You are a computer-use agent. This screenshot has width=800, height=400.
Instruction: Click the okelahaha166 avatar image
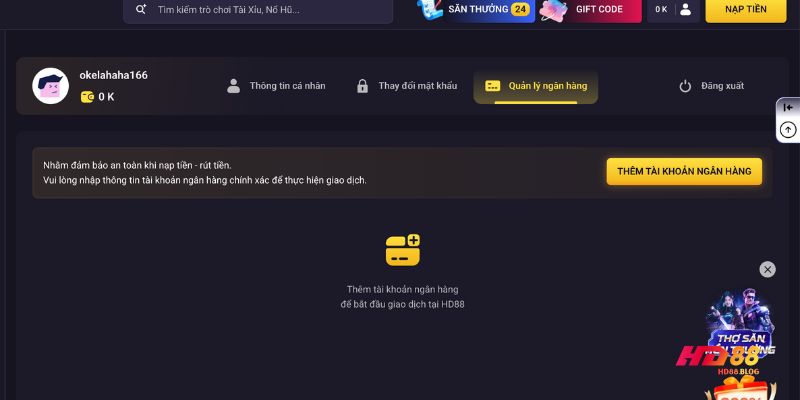pyautogui.click(x=51, y=86)
